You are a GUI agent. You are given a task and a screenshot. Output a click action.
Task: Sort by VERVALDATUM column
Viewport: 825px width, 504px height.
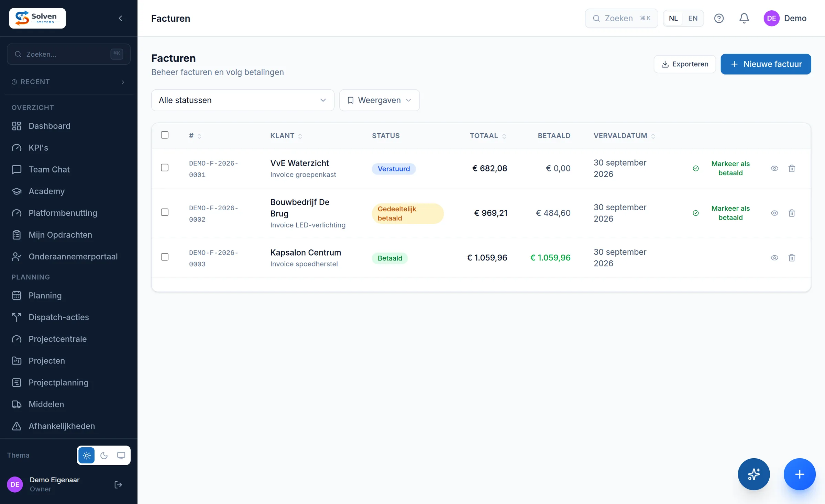click(x=624, y=136)
